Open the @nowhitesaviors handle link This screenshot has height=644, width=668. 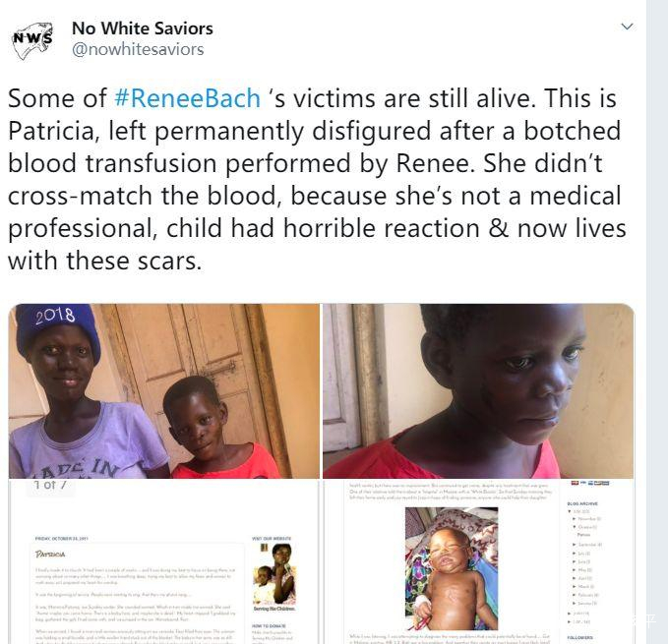pyautogui.click(x=138, y=49)
